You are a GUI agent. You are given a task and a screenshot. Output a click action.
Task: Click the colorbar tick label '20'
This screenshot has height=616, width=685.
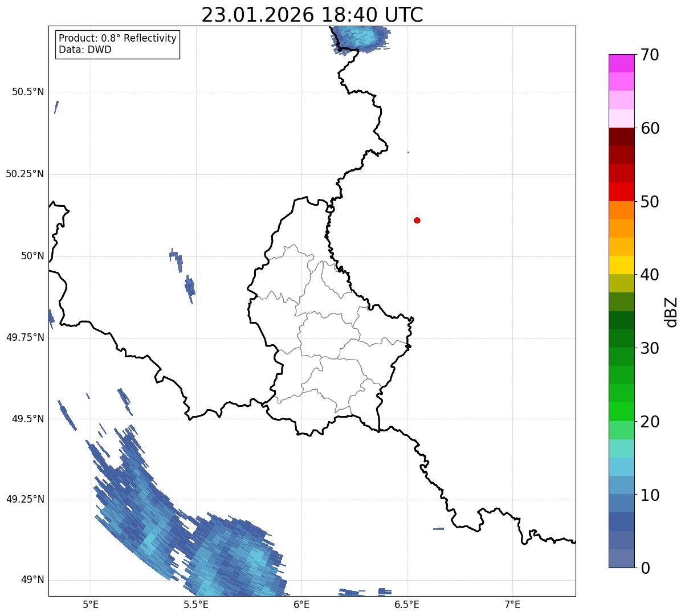coord(650,422)
